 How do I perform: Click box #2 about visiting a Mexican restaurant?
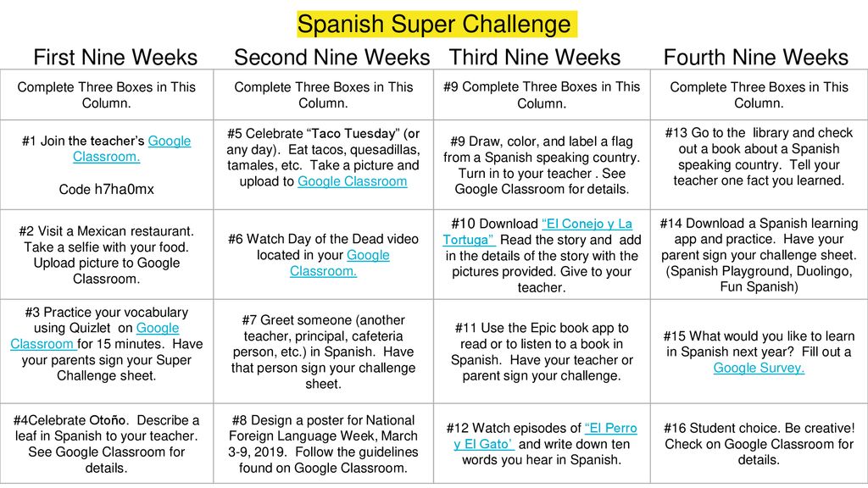(107, 254)
